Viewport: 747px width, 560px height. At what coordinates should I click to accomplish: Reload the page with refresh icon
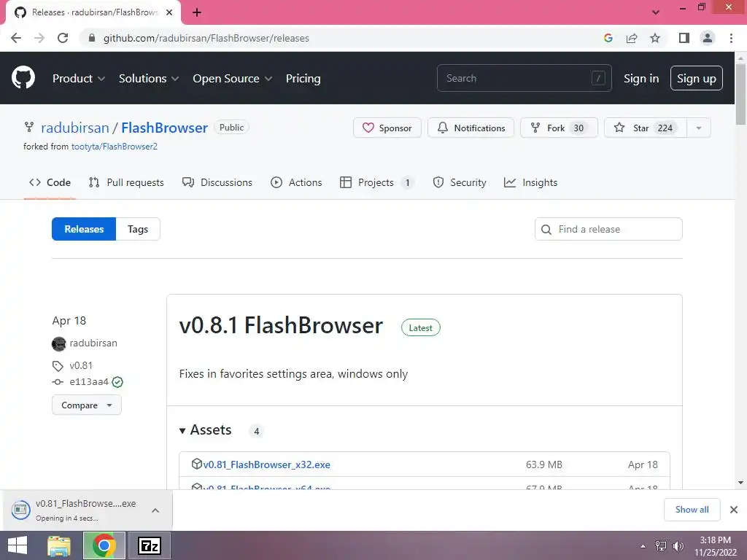[63, 38]
